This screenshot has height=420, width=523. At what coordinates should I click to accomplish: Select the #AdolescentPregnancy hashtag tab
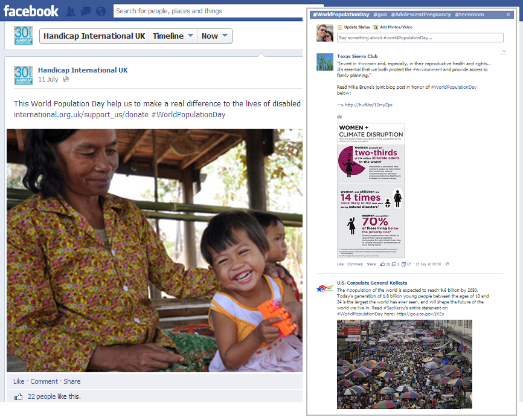pyautogui.click(x=420, y=15)
